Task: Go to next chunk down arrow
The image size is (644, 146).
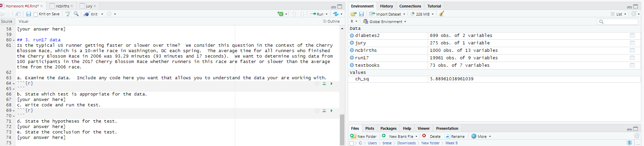Action: [x=302, y=14]
